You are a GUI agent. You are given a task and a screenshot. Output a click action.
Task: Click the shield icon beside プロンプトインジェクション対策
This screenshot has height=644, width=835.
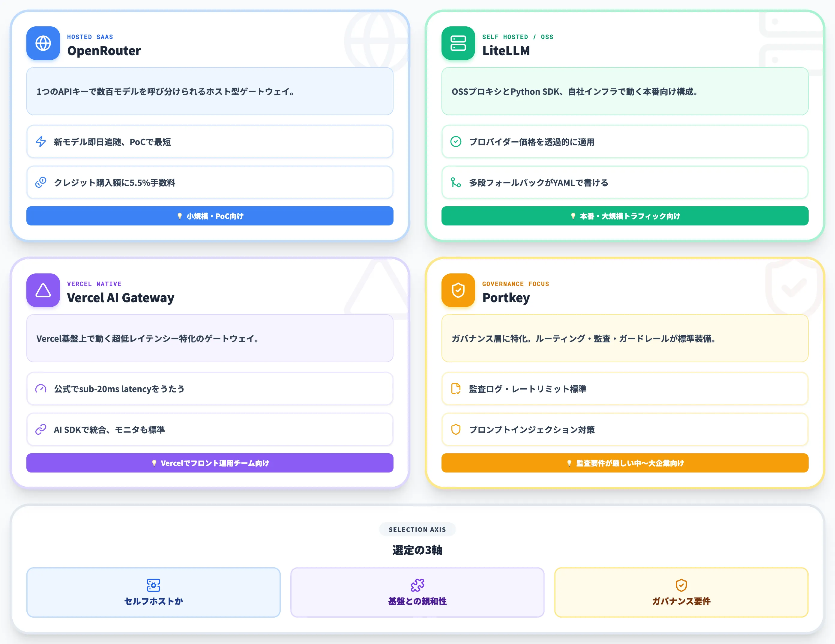pos(456,430)
